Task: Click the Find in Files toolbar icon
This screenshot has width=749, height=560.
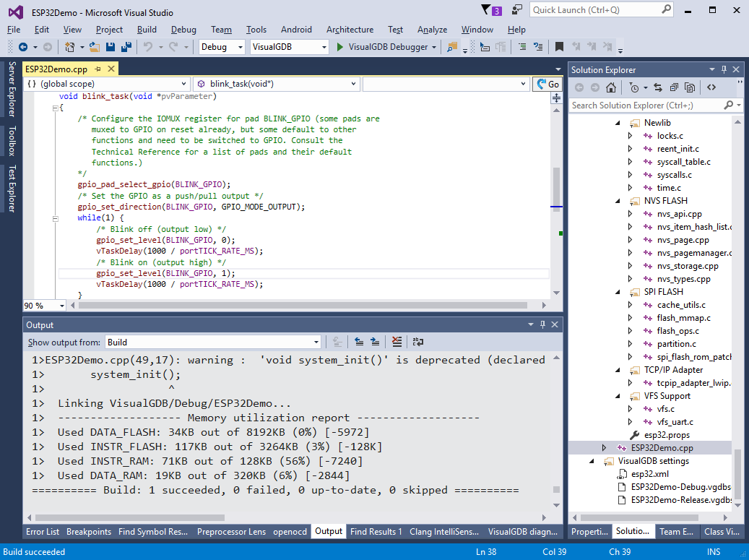Action: pyautogui.click(x=452, y=47)
